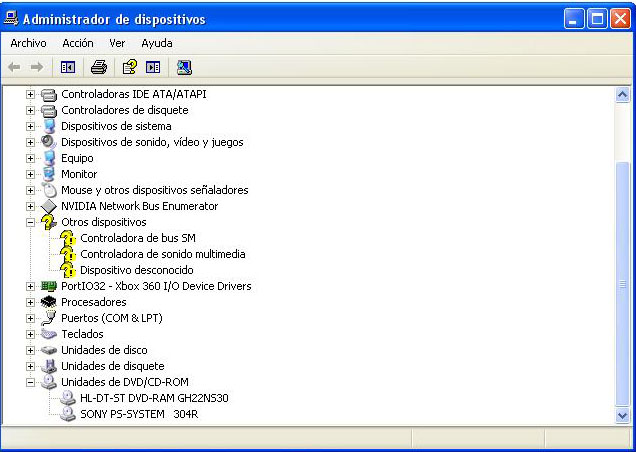636x452 pixels.
Task: Click the HL-DT-ST DVD-RAM drive icon
Action: click(68, 398)
